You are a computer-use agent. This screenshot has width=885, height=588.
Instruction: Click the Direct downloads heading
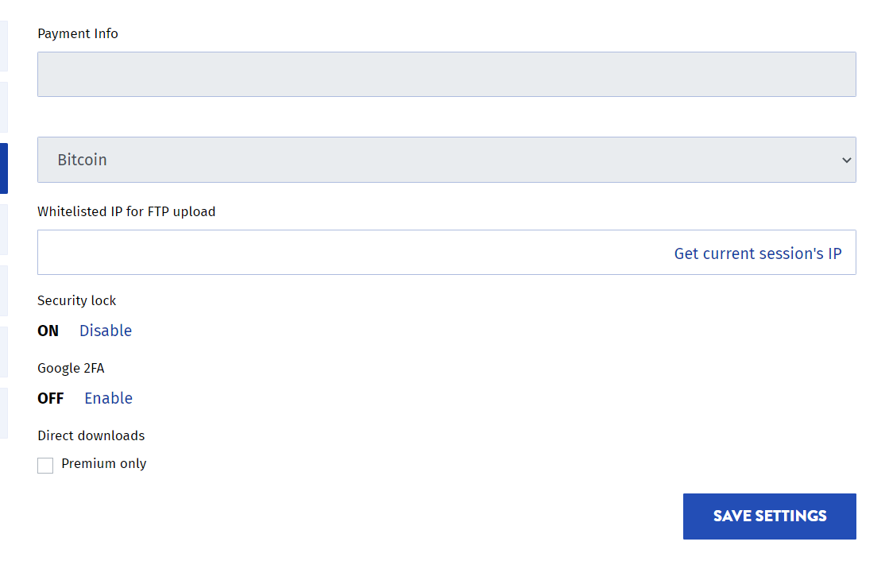click(91, 435)
